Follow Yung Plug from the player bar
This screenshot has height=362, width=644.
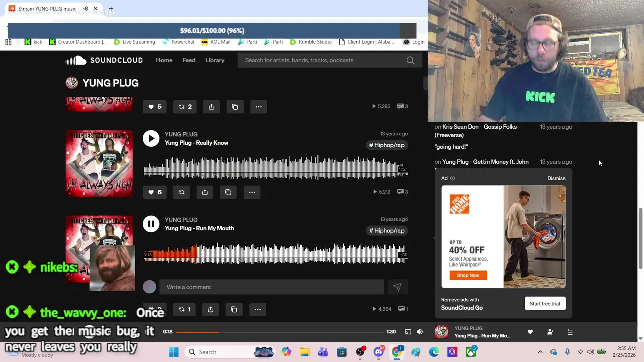pyautogui.click(x=550, y=332)
